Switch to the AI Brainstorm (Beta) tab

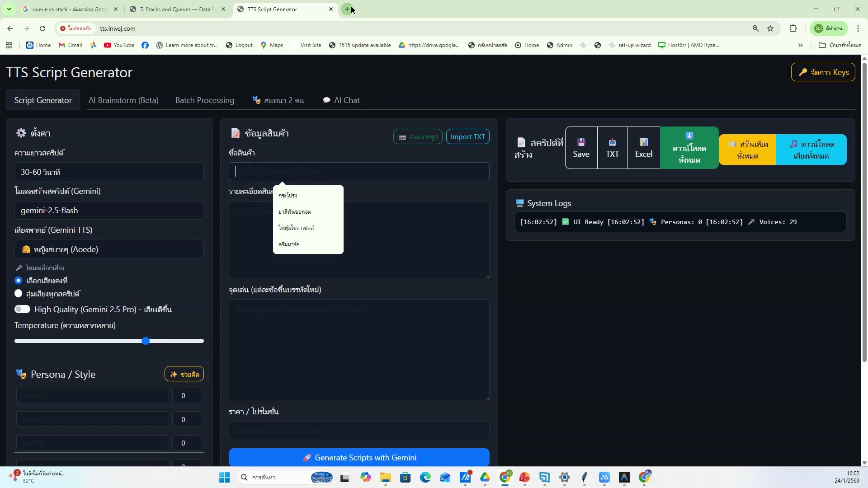[123, 100]
